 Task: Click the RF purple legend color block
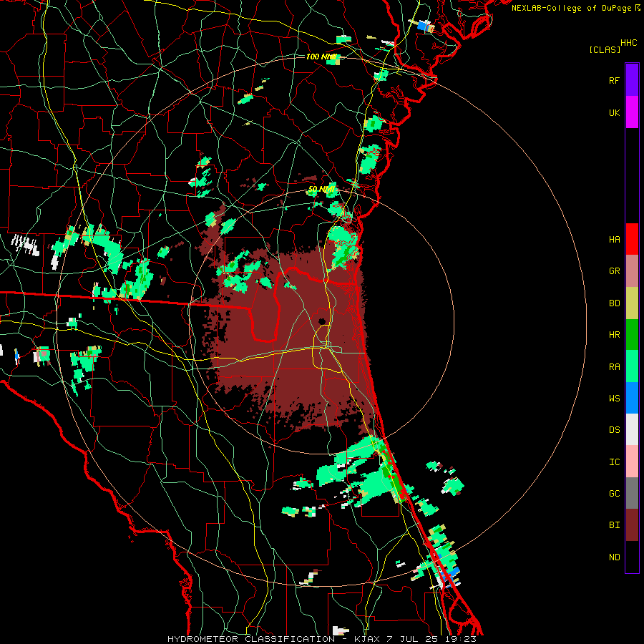(632, 80)
